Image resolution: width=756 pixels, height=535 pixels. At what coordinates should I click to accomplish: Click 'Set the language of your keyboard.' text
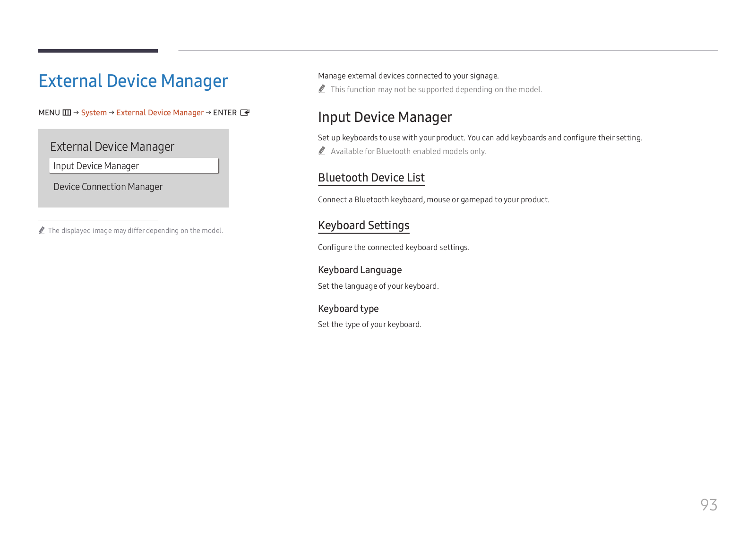click(x=378, y=286)
